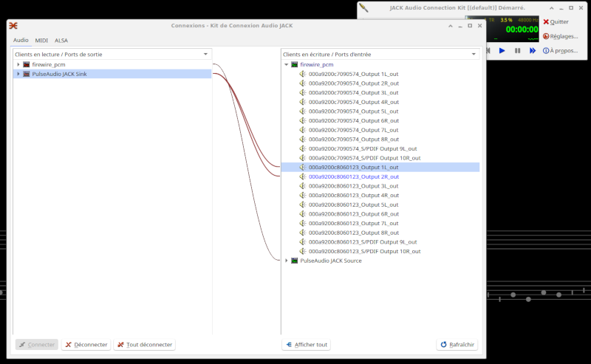Select firewire_pcm label in output clients list

[49, 64]
